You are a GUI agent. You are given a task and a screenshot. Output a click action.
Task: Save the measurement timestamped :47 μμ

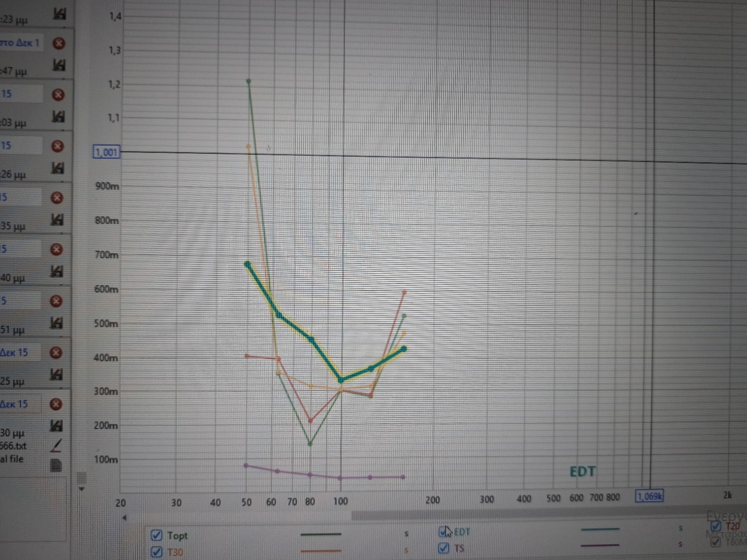point(58,65)
